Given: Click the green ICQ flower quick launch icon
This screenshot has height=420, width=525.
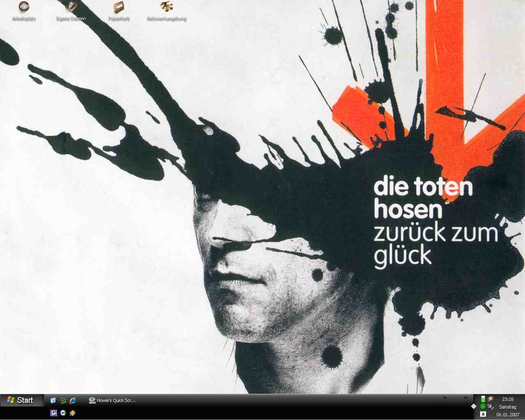Looking at the screenshot, I should (x=63, y=400).
